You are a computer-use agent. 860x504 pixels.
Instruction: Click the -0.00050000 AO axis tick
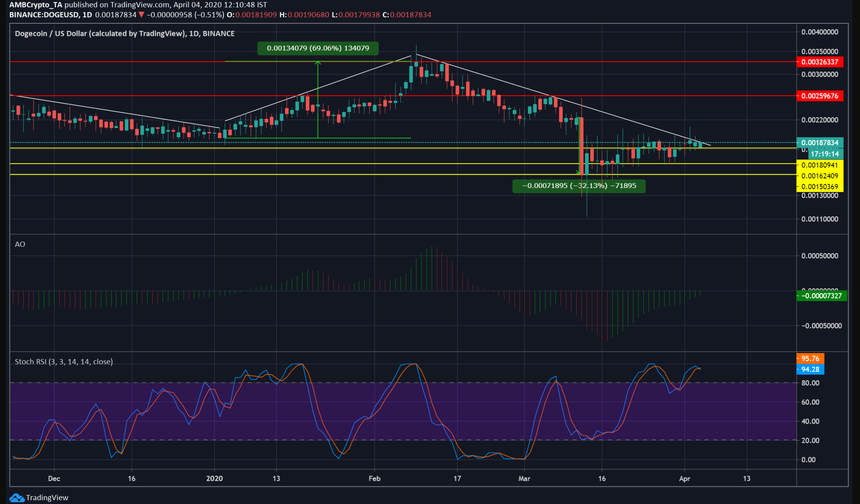(821, 326)
